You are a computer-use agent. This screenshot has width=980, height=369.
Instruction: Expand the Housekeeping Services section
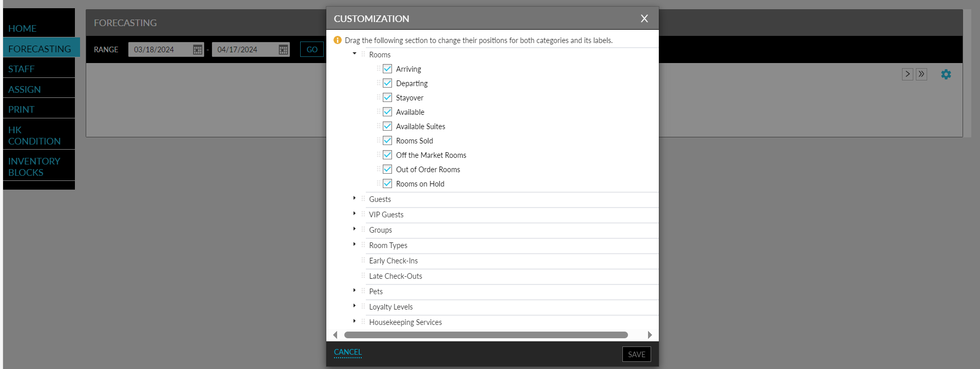(x=354, y=321)
